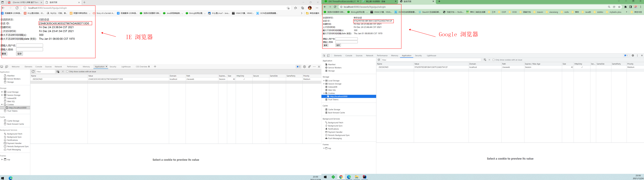Refresh cookies list in Chrome DevTools
Screen dimensions: 644x180
[379, 60]
